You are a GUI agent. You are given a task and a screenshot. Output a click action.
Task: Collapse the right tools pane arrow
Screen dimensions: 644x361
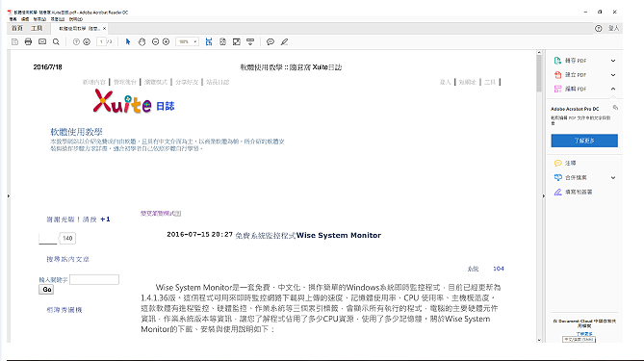click(544, 195)
